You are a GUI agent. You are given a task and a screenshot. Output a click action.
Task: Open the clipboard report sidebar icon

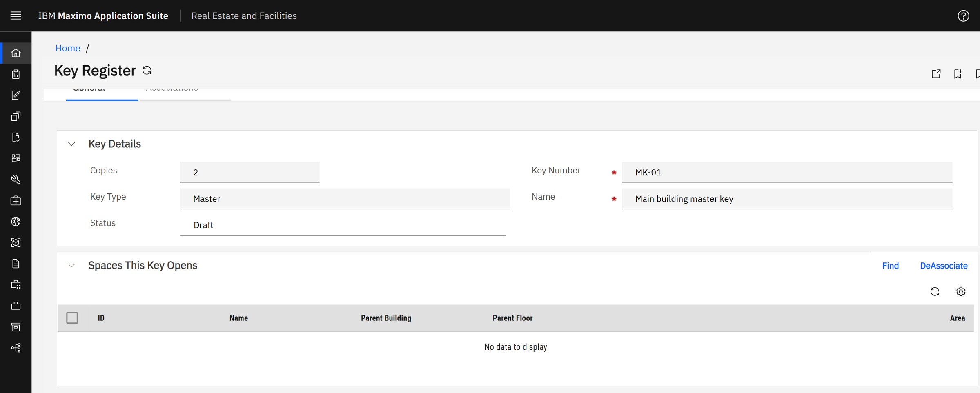[16, 74]
